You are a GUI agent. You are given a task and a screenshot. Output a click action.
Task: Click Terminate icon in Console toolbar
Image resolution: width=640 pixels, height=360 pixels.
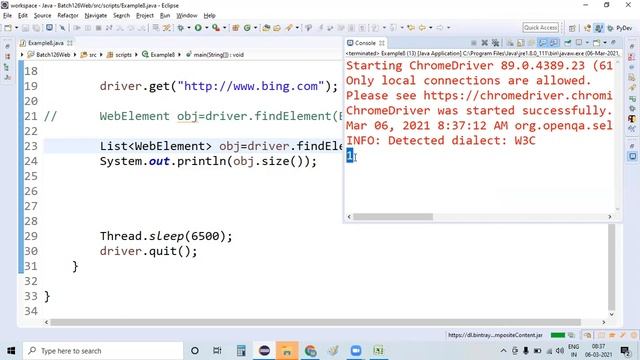pyautogui.click(x=473, y=43)
